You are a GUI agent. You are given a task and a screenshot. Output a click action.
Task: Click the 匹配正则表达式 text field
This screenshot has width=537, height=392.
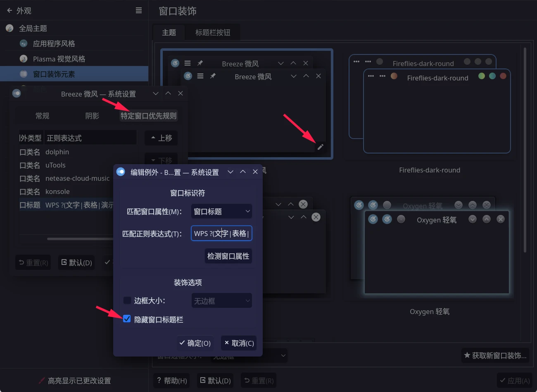(221, 234)
